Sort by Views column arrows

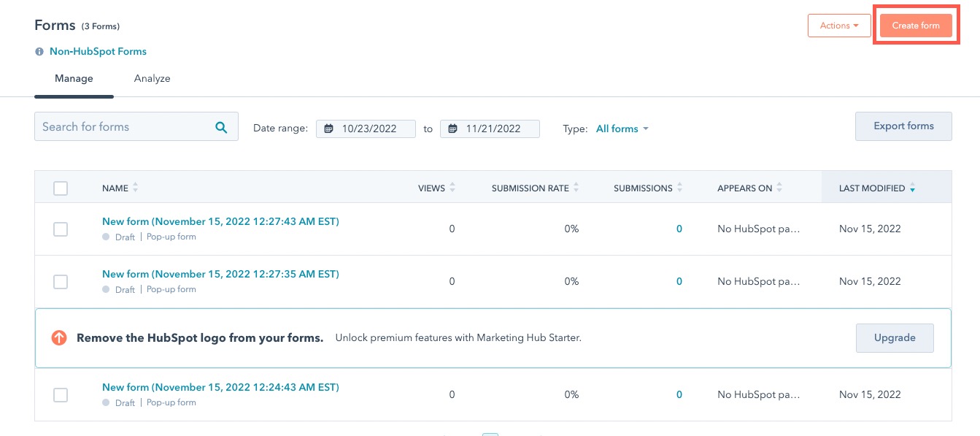click(x=452, y=188)
